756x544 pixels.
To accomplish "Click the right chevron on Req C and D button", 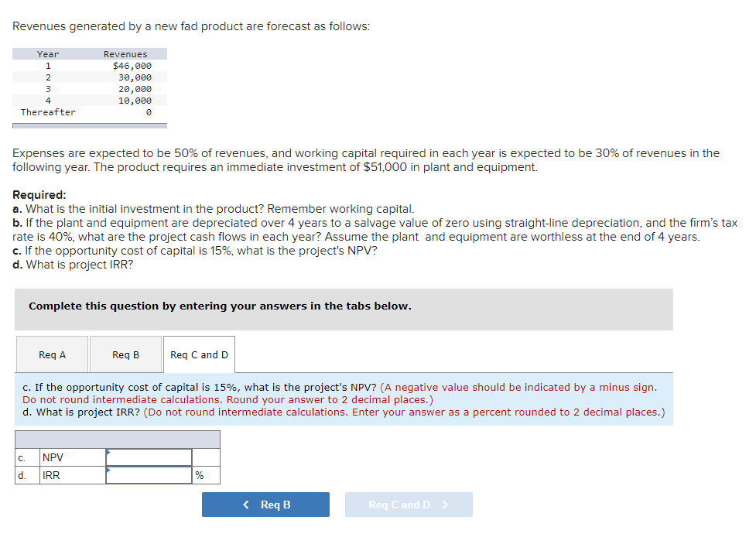I will pos(445,505).
